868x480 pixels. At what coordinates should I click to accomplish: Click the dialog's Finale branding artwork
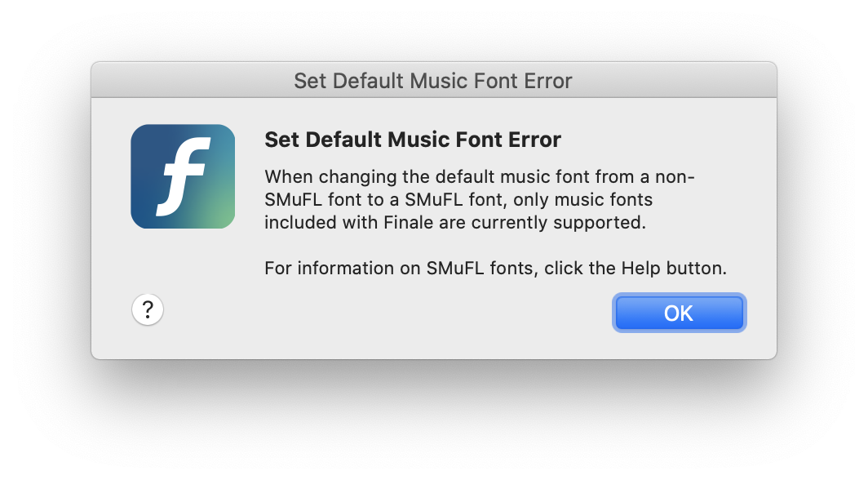click(x=182, y=176)
